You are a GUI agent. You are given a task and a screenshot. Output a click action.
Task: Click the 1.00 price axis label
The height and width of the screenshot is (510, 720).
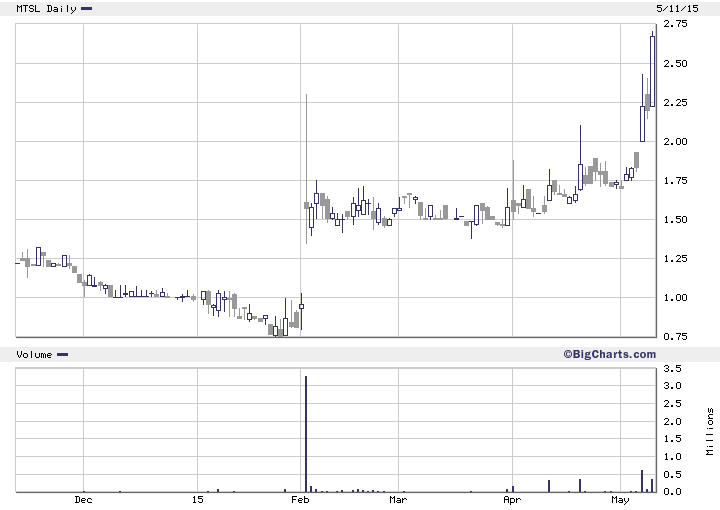[x=675, y=297]
